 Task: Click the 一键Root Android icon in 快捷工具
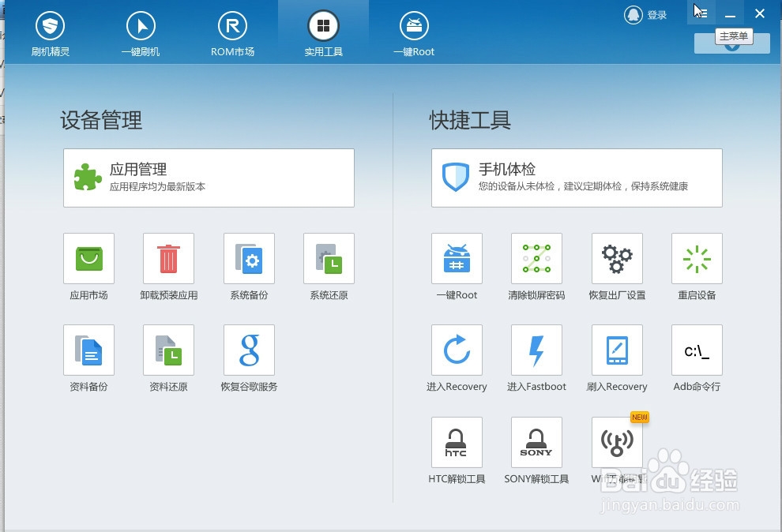457,259
